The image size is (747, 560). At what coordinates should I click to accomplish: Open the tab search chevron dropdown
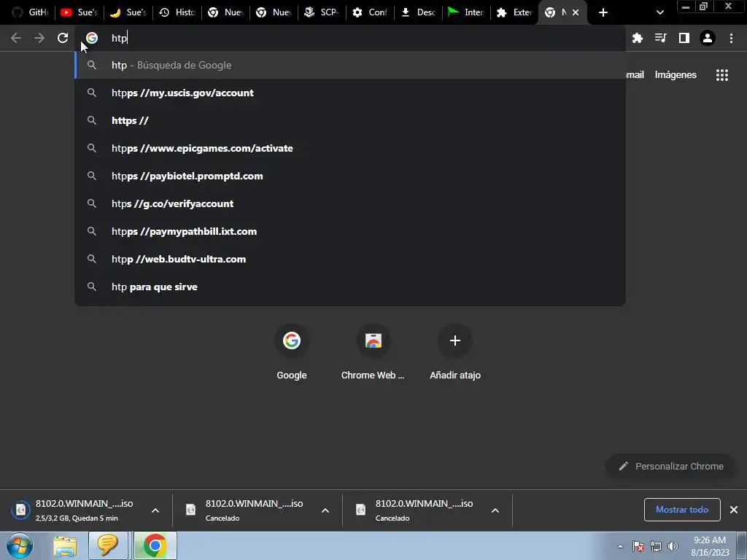pos(659,12)
